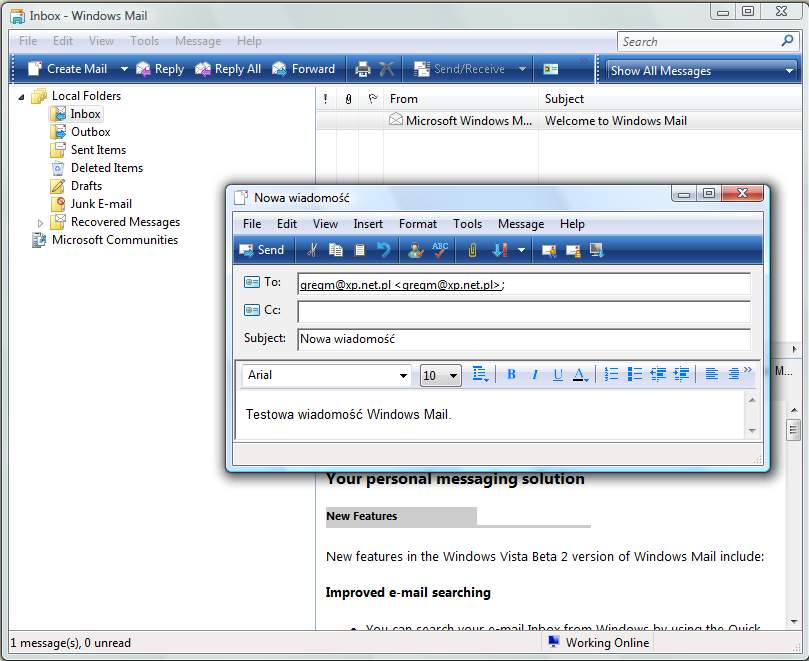Open the Arial font dropdown

(x=403, y=376)
